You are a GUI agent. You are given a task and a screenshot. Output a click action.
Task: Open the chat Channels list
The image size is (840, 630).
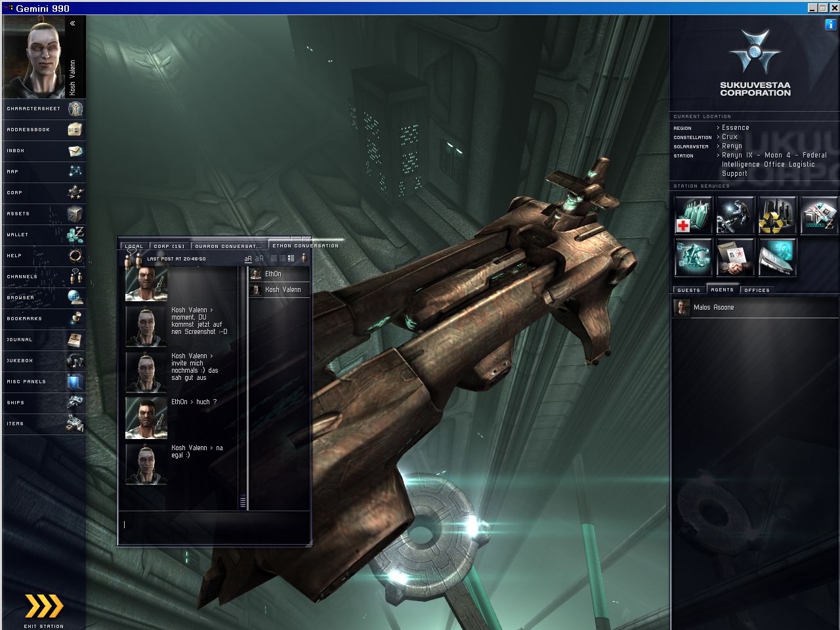[43, 277]
